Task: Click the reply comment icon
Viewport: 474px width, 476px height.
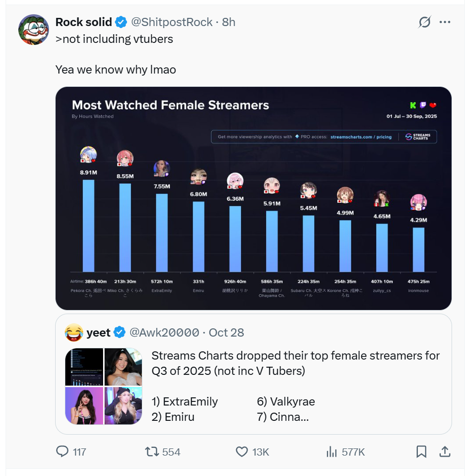Action: (62, 451)
